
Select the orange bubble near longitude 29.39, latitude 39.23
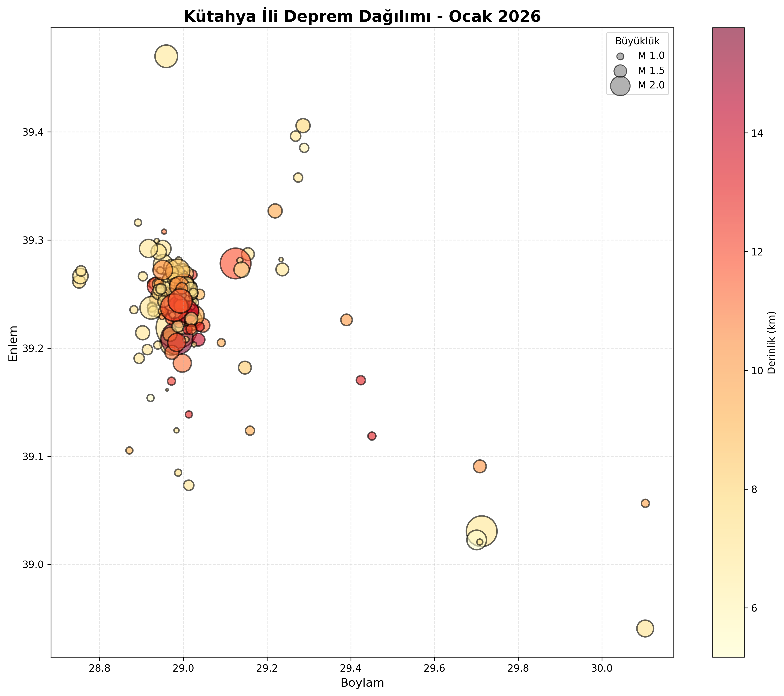[x=346, y=320]
